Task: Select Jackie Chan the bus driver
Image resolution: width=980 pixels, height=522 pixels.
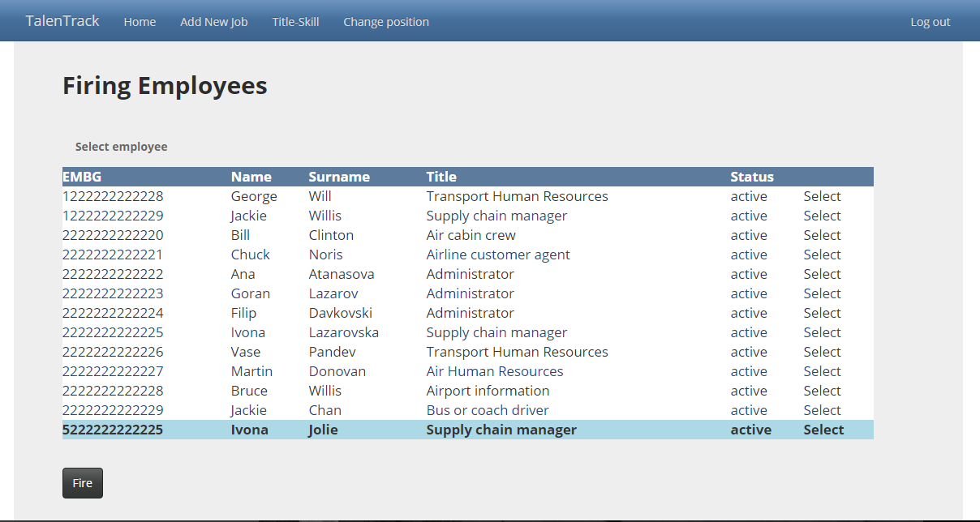Action: [822, 410]
